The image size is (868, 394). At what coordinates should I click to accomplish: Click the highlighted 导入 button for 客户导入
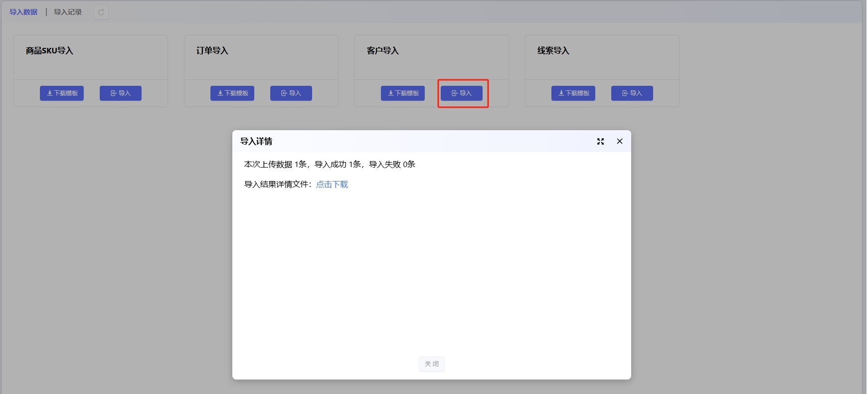(x=462, y=93)
